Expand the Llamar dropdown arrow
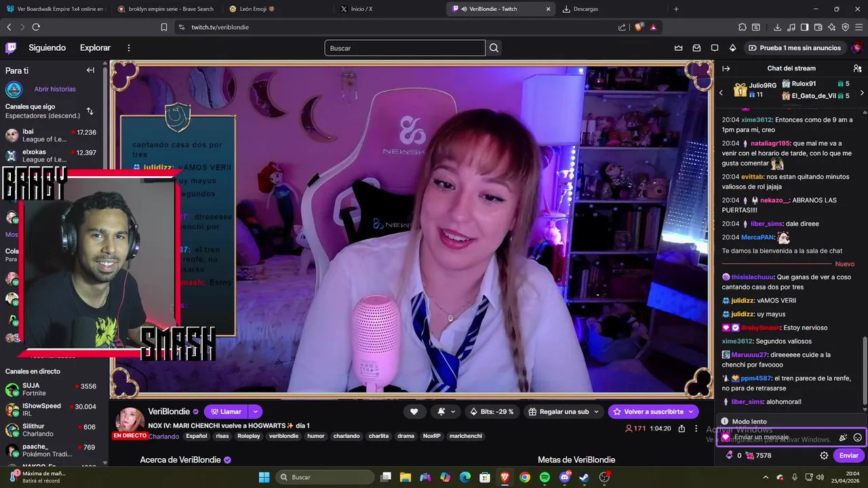This screenshot has height=488, width=868. (x=255, y=411)
